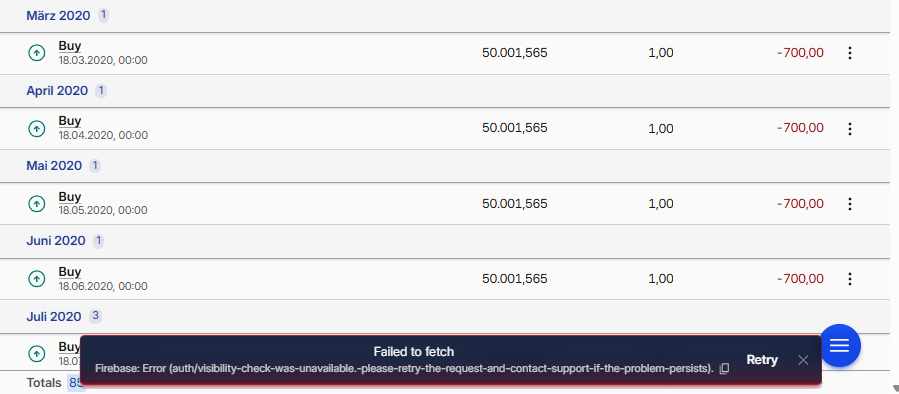Dismiss the Failed to fetch notification
This screenshot has height=394, width=899.
tap(803, 360)
